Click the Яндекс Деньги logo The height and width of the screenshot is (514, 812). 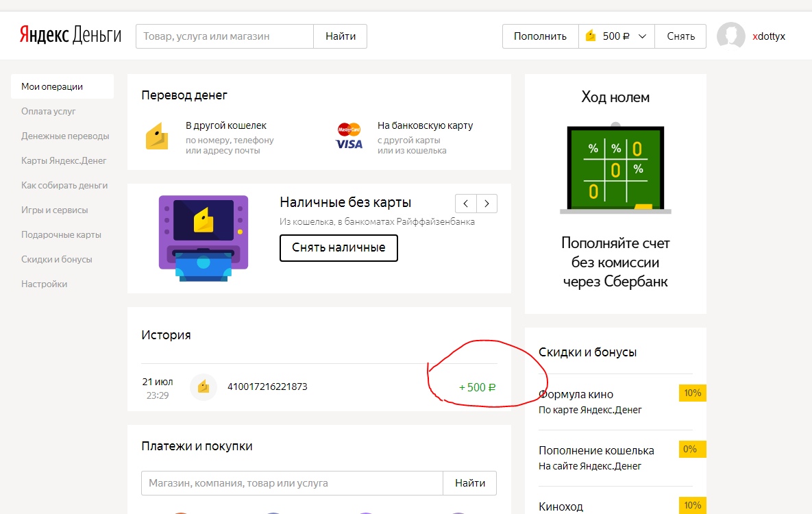tap(70, 36)
